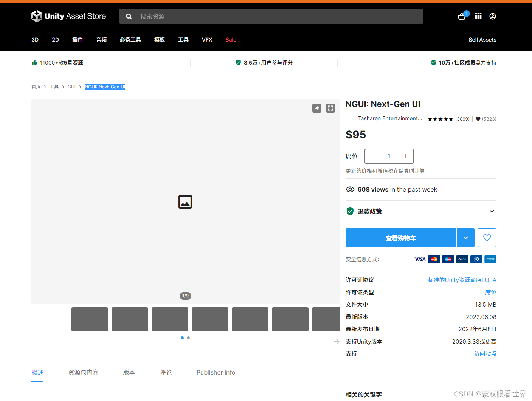This screenshot has width=532, height=401.
Task: Click the next thumbnails arrow
Action: coord(337,342)
